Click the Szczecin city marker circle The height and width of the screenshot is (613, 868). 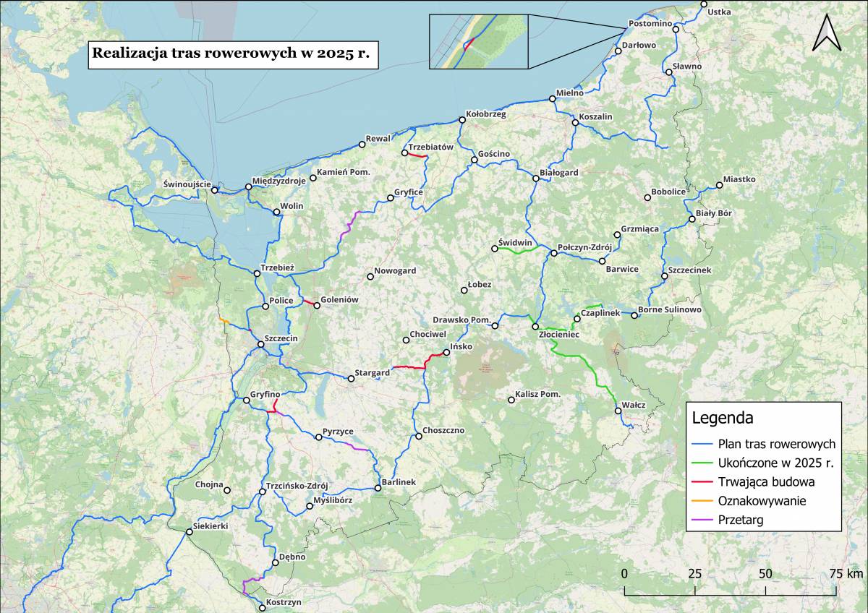pos(261,345)
